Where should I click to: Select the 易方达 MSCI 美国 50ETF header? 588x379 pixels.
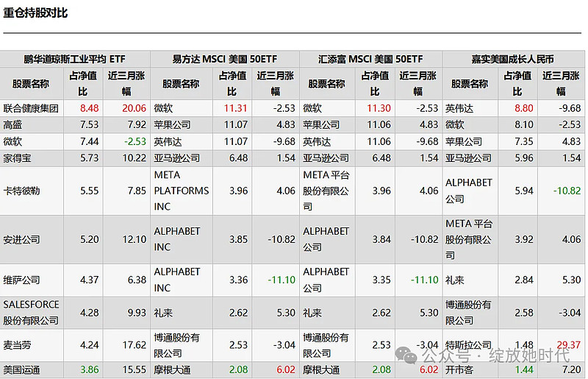pyautogui.click(x=225, y=59)
